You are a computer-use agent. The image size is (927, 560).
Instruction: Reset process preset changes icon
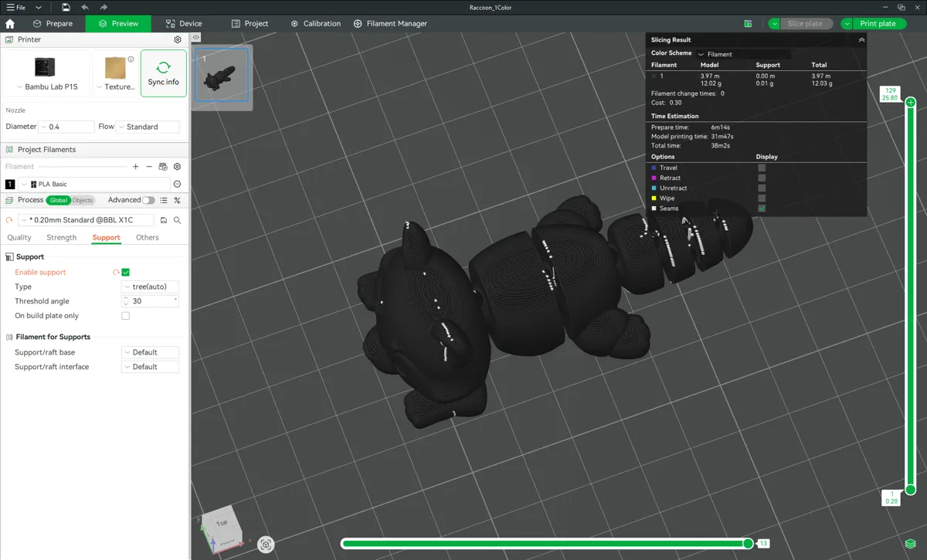click(9, 220)
